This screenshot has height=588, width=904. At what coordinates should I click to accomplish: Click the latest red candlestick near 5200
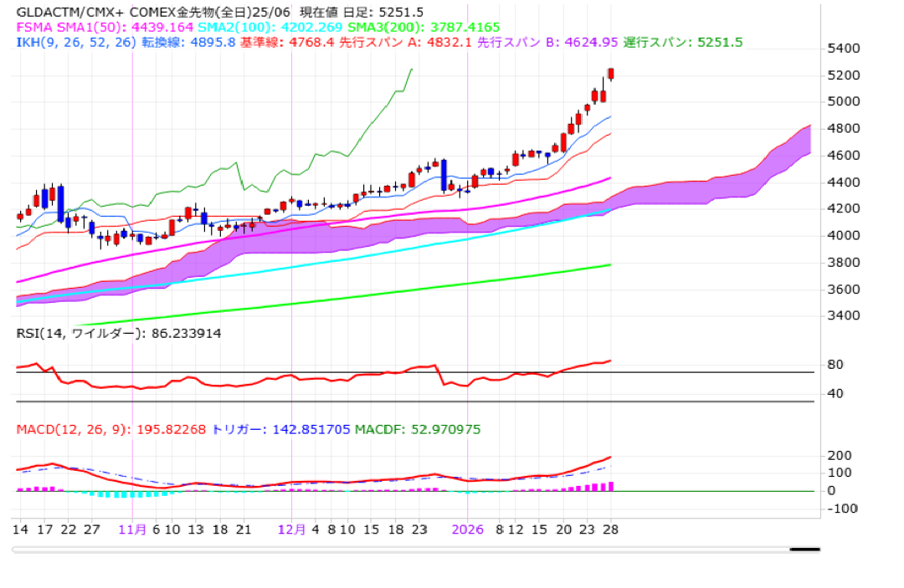(611, 74)
